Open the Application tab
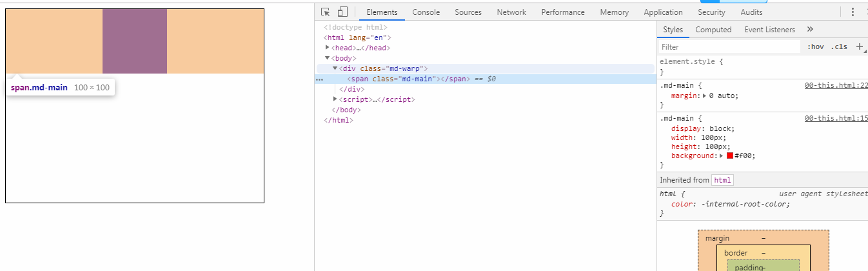This screenshot has width=868, height=271. click(663, 12)
